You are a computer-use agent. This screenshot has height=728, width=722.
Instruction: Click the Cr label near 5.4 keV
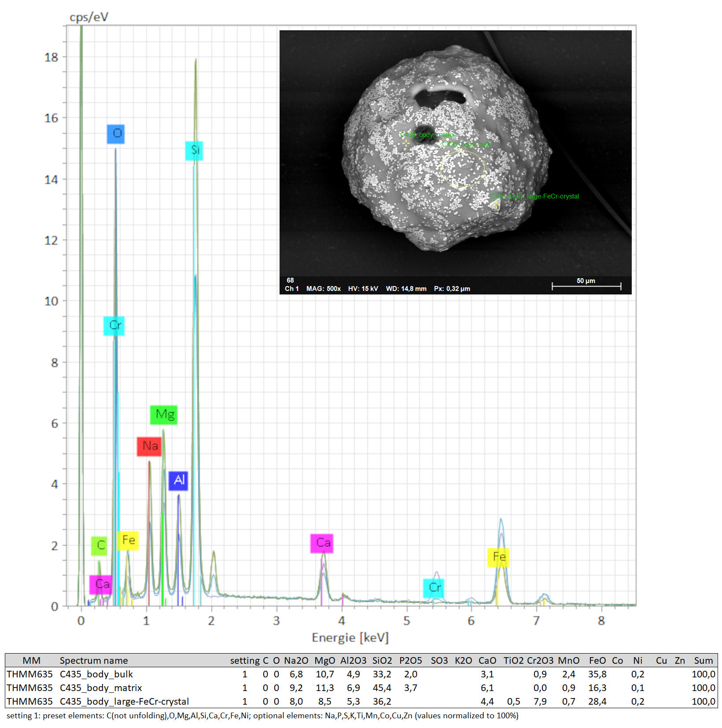[x=434, y=588]
